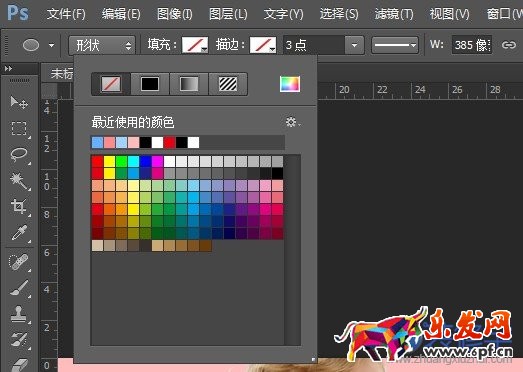The image size is (523, 372).
Task: Set fill type to no color
Action: point(111,84)
